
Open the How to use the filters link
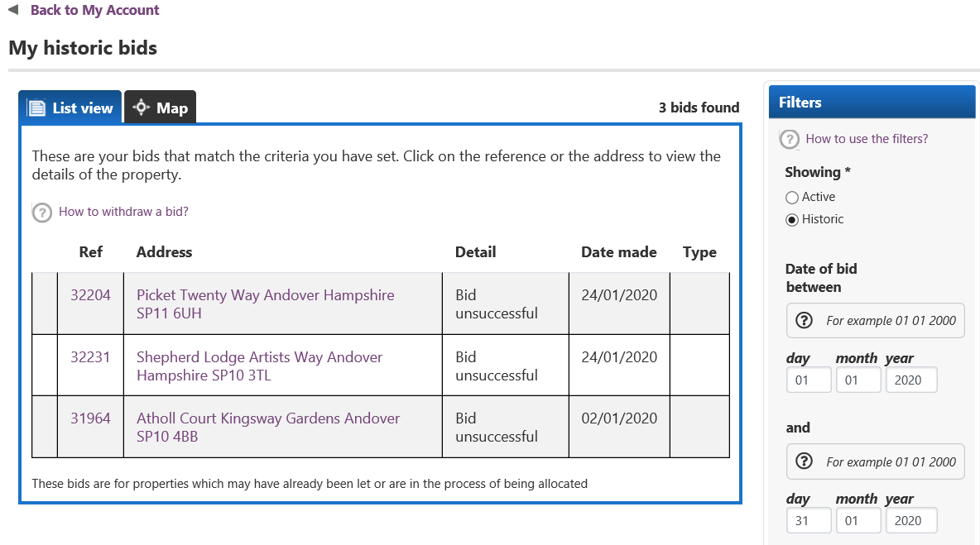[867, 139]
